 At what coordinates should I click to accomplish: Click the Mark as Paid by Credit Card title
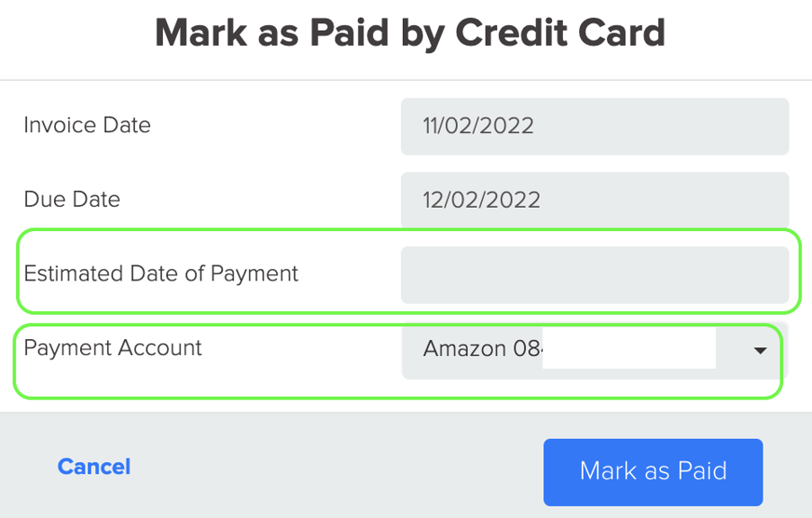[410, 32]
